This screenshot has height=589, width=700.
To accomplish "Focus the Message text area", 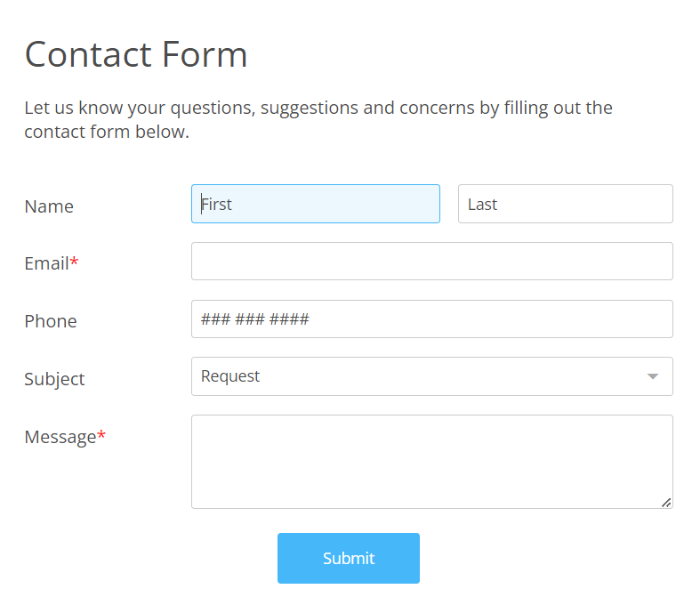I will [431, 462].
